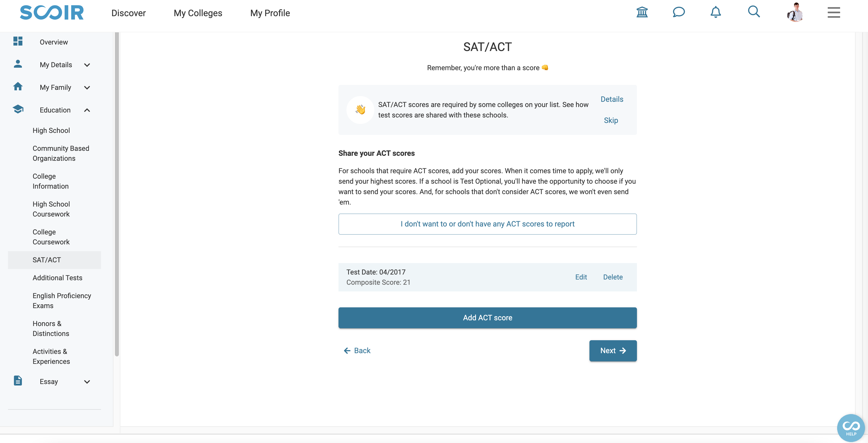
Task: Open Honors & Distinctions item
Action: tap(50, 328)
